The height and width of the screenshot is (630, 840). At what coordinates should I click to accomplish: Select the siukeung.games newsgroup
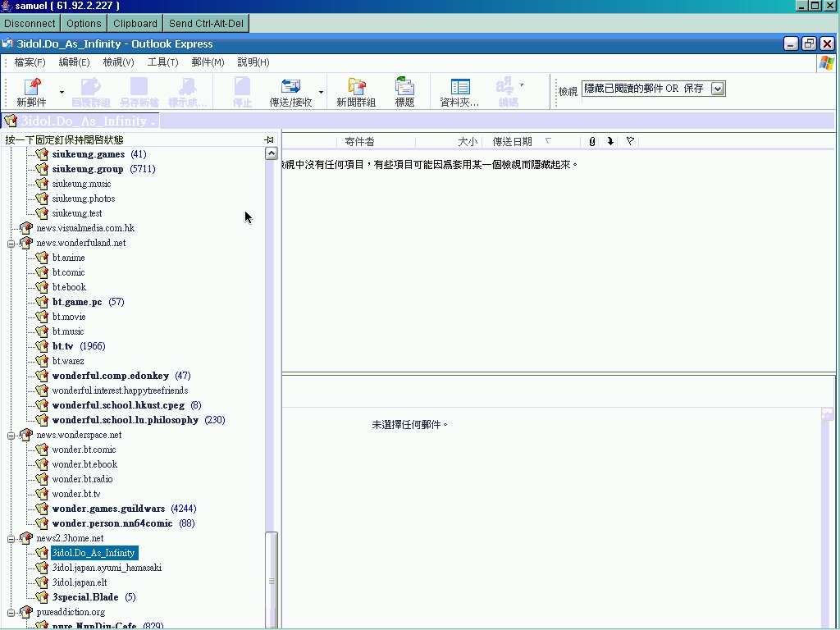tap(89, 154)
